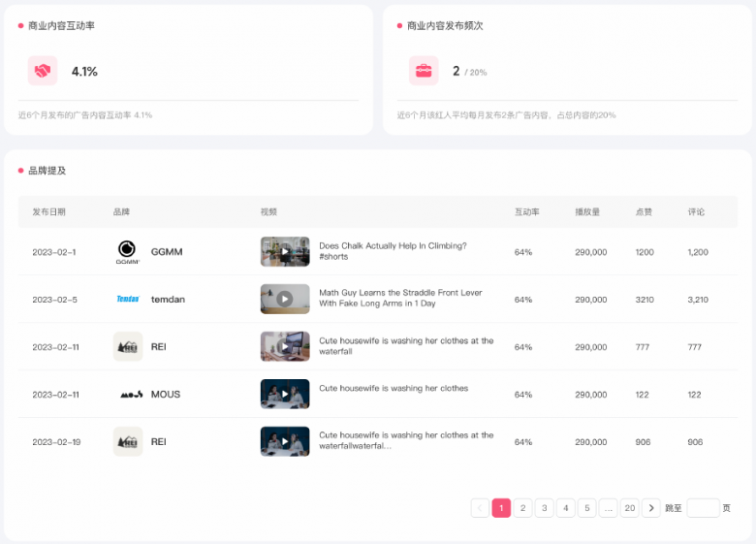Click the GGMM brand logo
Screen dimensions: 756x544
click(127, 252)
